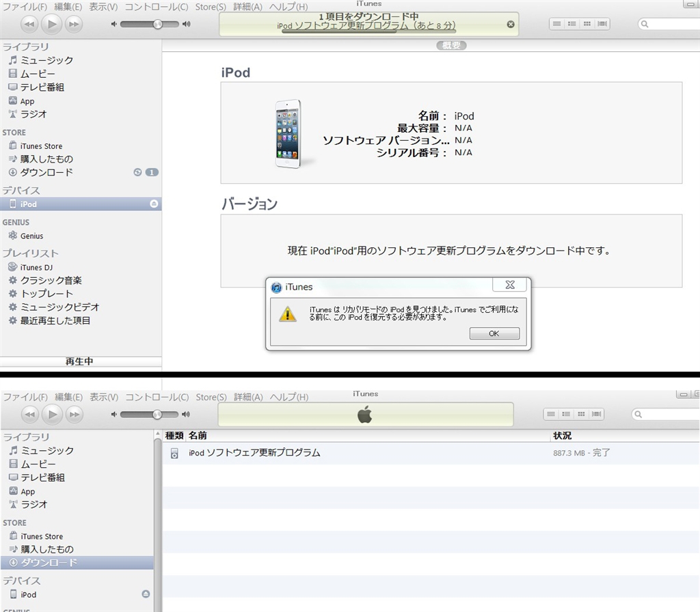This screenshot has height=612, width=700.
Task: Select iPod device in top window sidebar
Action: tap(81, 204)
